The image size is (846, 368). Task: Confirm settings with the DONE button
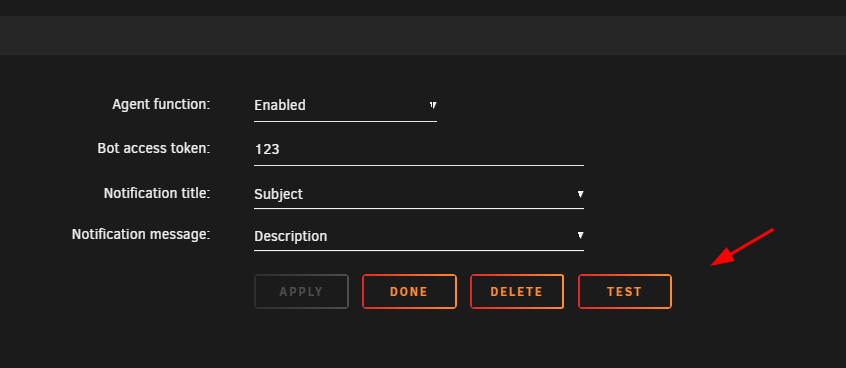(409, 292)
